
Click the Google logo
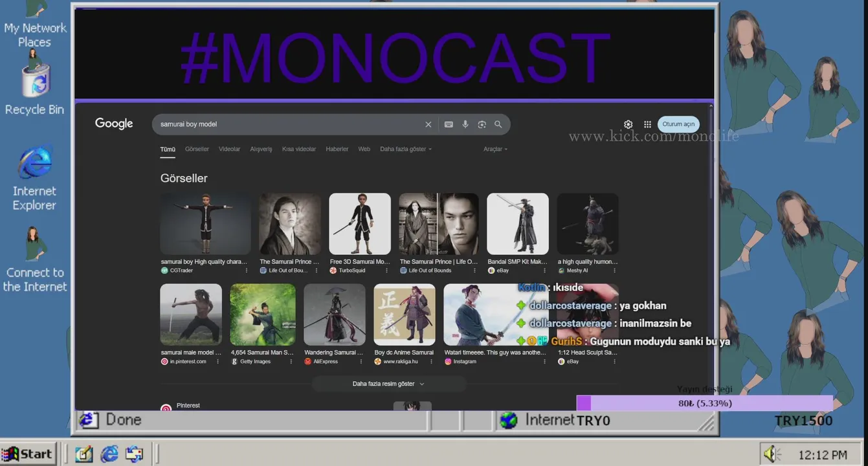coord(114,124)
